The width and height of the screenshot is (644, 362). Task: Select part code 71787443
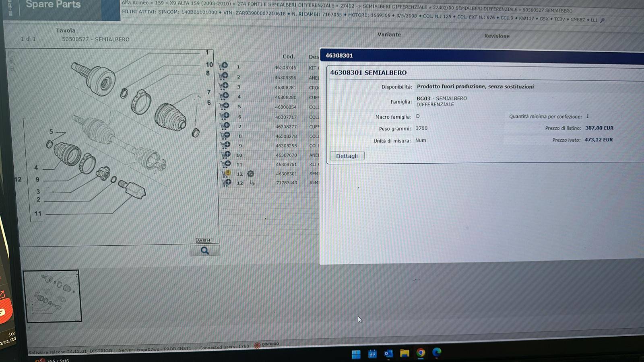point(287,183)
